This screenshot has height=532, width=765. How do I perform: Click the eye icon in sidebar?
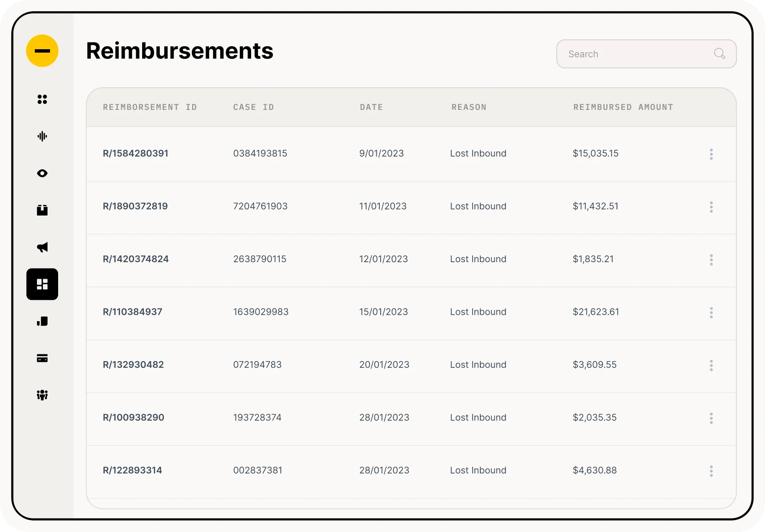[42, 173]
